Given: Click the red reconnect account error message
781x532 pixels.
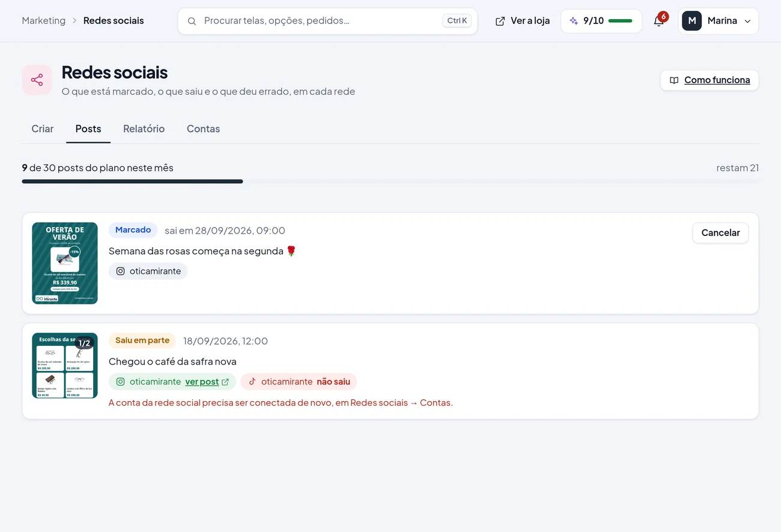Looking at the screenshot, I should [281, 403].
